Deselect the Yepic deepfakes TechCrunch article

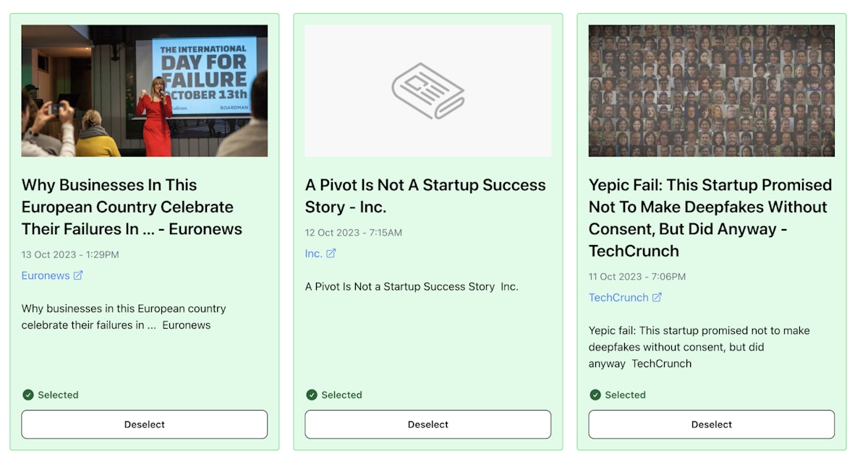[x=712, y=424]
